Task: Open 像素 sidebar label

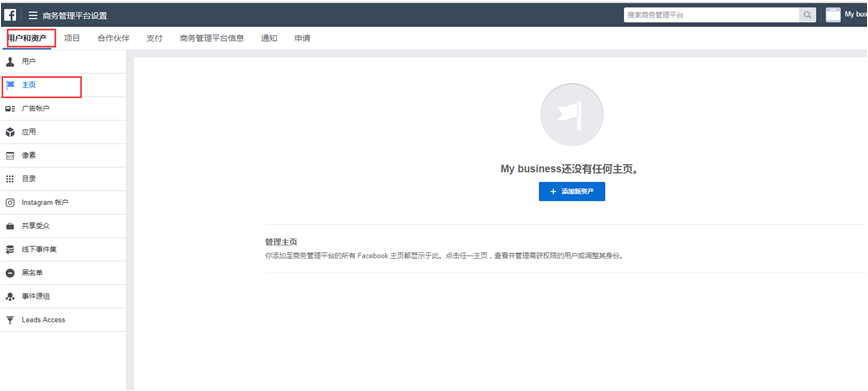Action: (29, 156)
